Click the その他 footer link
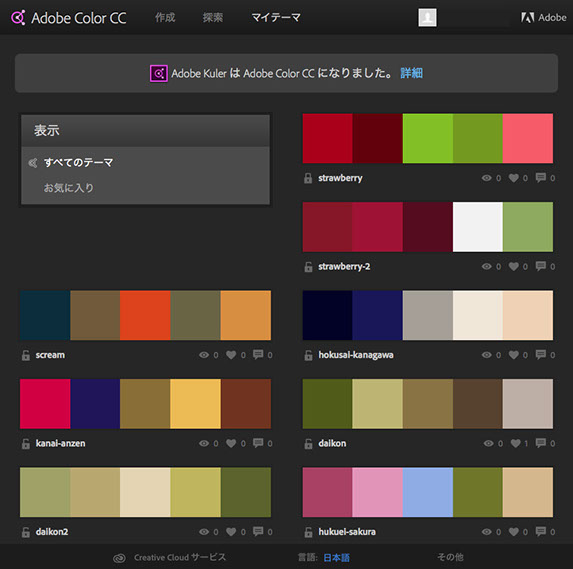Image resolution: width=573 pixels, height=569 pixels. (450, 557)
